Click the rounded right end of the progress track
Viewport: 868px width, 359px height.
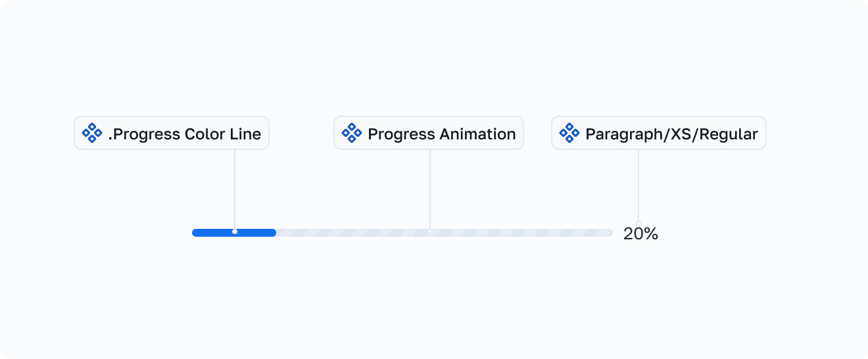(610, 233)
